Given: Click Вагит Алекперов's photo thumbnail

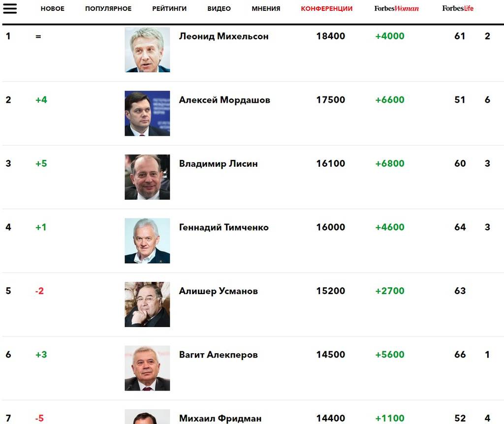Looking at the screenshot, I should pyautogui.click(x=147, y=368).
